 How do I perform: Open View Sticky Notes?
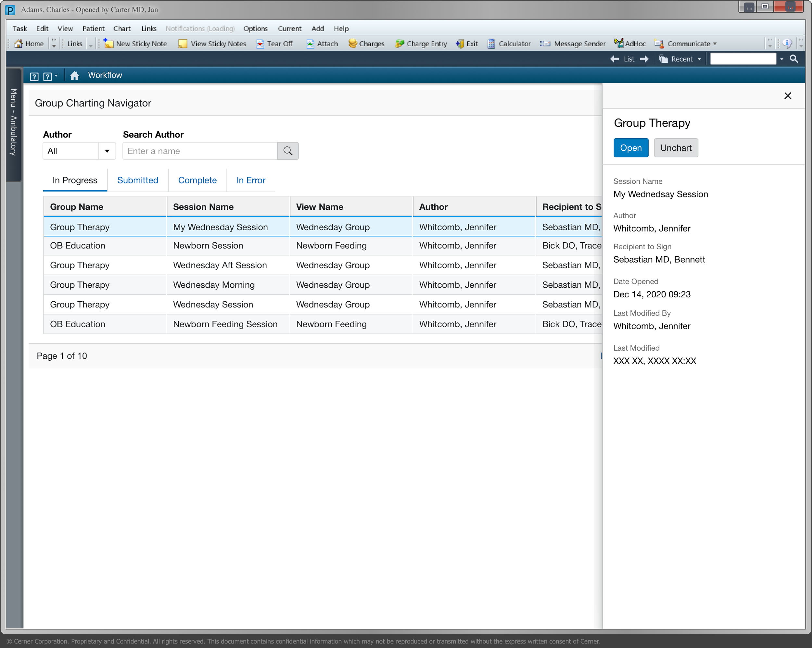tap(212, 44)
